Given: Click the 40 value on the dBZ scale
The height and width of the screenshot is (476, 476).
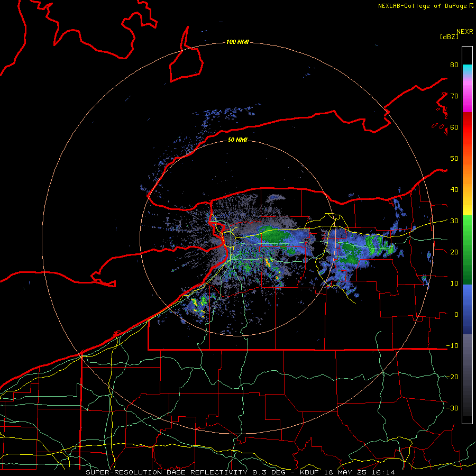Looking at the screenshot, I should click(454, 190).
